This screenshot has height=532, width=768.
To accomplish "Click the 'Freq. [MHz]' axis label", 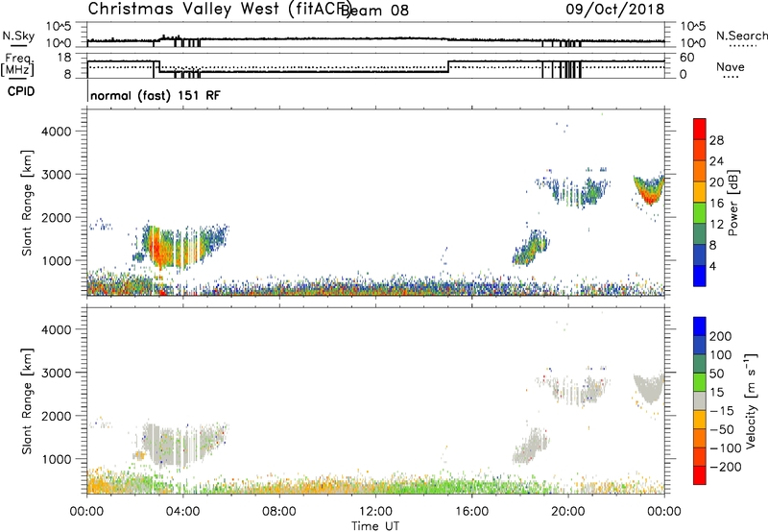I will click(x=17, y=65).
